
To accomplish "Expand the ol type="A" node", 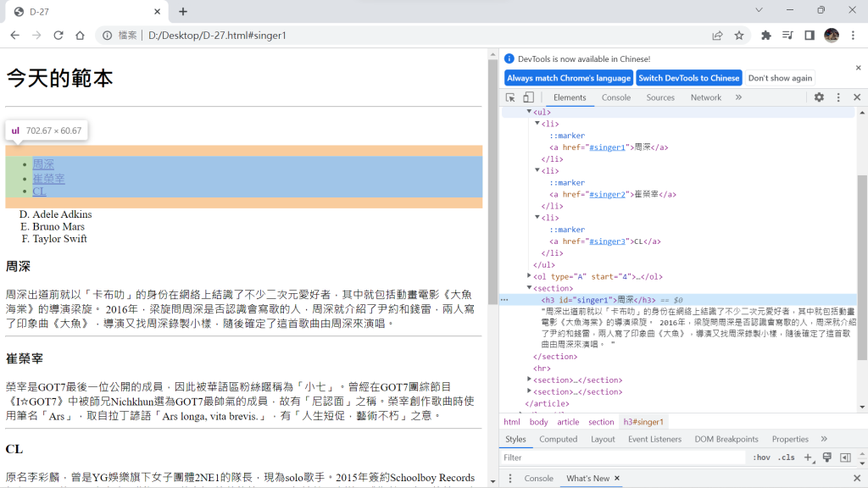I will pos(529,275).
